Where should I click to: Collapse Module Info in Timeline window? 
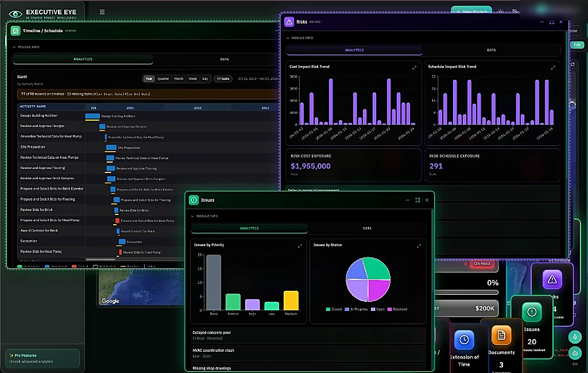pos(26,47)
